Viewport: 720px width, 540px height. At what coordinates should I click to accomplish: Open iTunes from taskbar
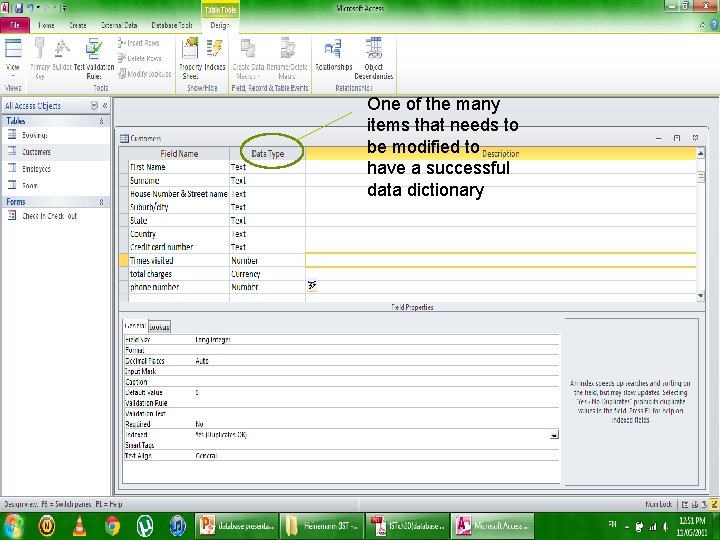pyautogui.click(x=177, y=526)
